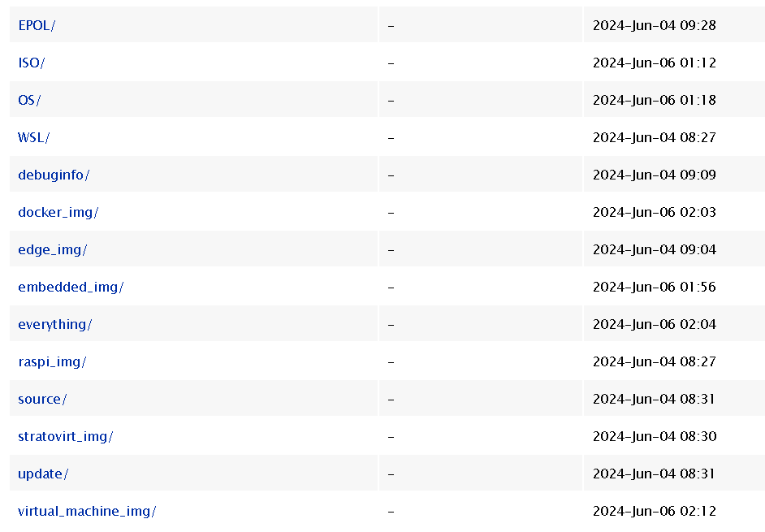The height and width of the screenshot is (532, 765).
Task: Open the everything/ folder link
Action: tap(55, 324)
